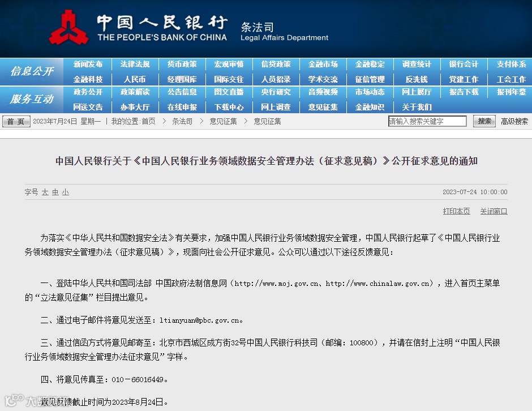Image resolution: width=532 pixels, height=411 pixels.
Task: Open 政务公开 menu item
Action: (88, 92)
